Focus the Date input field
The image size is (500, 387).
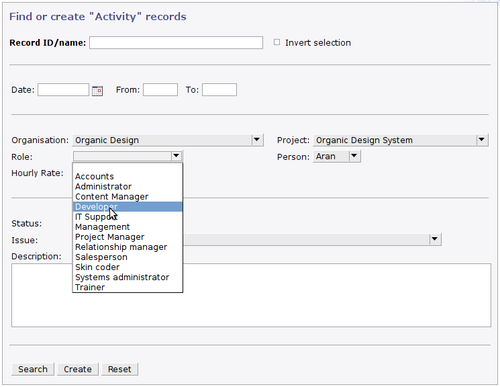(x=63, y=90)
